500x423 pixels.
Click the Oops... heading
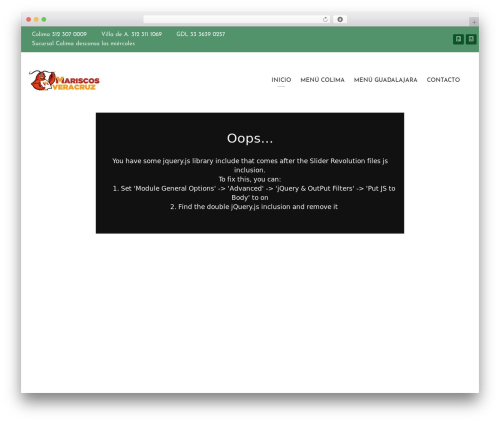pos(250,138)
